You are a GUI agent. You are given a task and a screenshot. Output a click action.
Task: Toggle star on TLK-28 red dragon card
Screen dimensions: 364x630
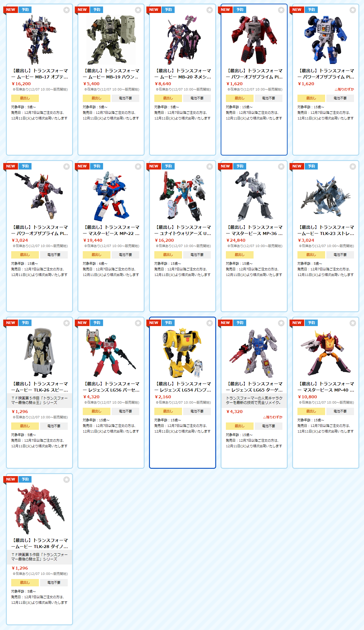click(67, 480)
